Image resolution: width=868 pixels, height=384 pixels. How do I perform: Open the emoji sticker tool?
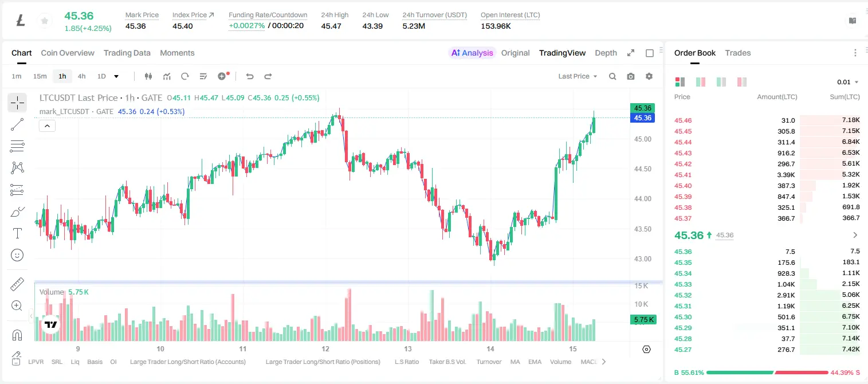[x=17, y=255]
